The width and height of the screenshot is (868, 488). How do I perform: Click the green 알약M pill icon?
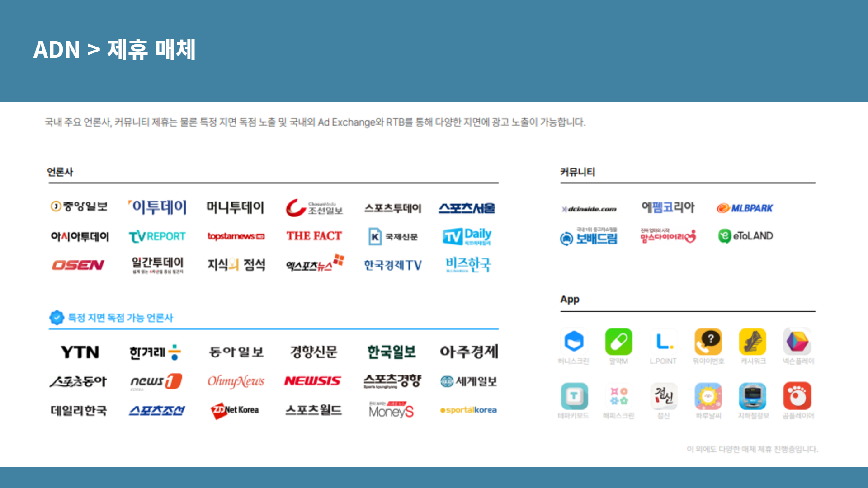pyautogui.click(x=618, y=342)
